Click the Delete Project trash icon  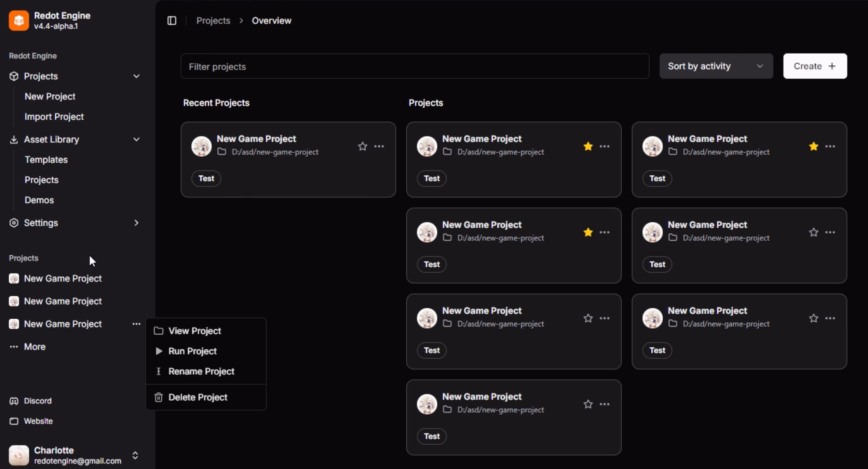(x=159, y=397)
